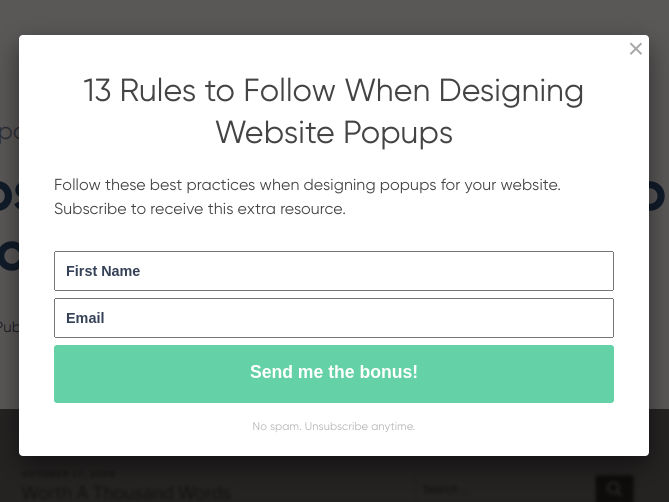Image resolution: width=669 pixels, height=502 pixels.
Task: Click the 'No spam. Unsubscribe anytime.' note
Action: tap(333, 426)
